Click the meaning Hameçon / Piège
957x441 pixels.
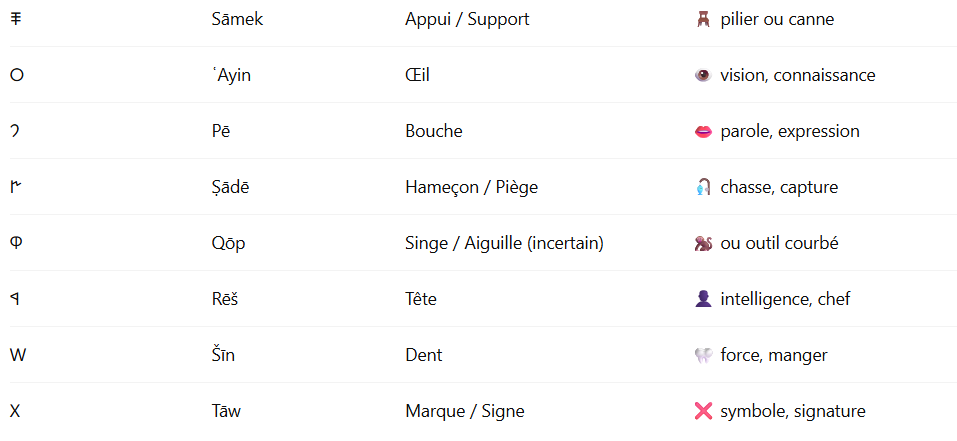click(x=471, y=188)
